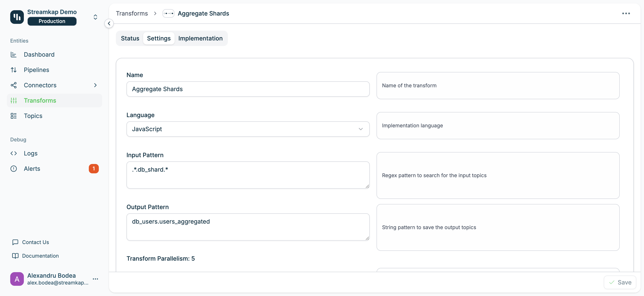The image size is (644, 296).
Task: Click the Contact Us link
Action: click(35, 242)
